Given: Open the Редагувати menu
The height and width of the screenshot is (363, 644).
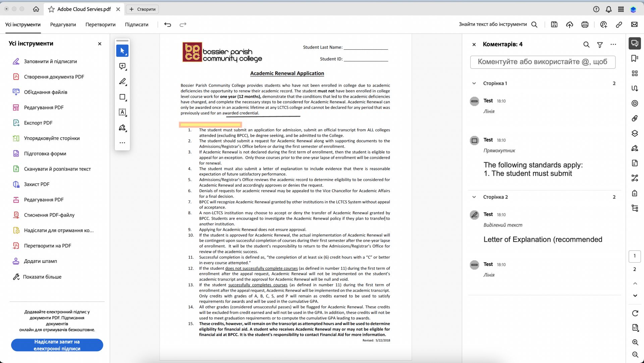Looking at the screenshot, I should coord(63,25).
